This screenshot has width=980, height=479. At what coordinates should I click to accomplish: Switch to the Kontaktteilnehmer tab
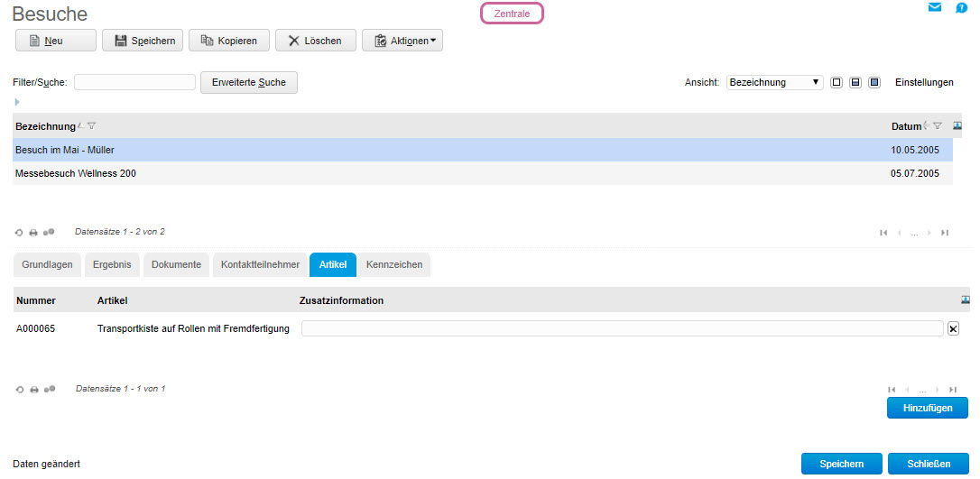tap(260, 265)
